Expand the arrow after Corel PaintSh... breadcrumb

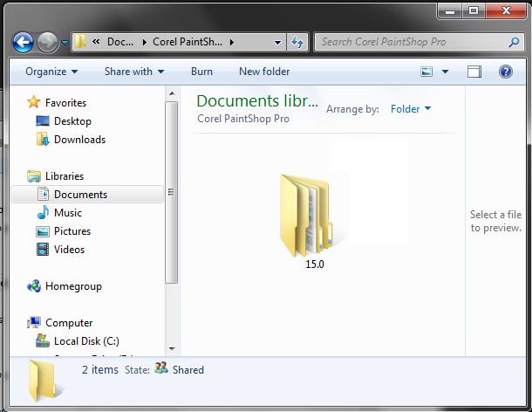232,42
